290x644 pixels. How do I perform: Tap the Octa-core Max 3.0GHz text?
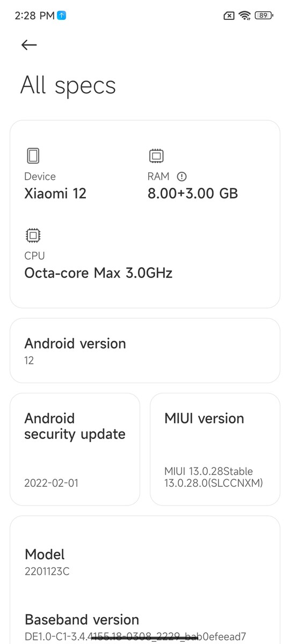[98, 273]
